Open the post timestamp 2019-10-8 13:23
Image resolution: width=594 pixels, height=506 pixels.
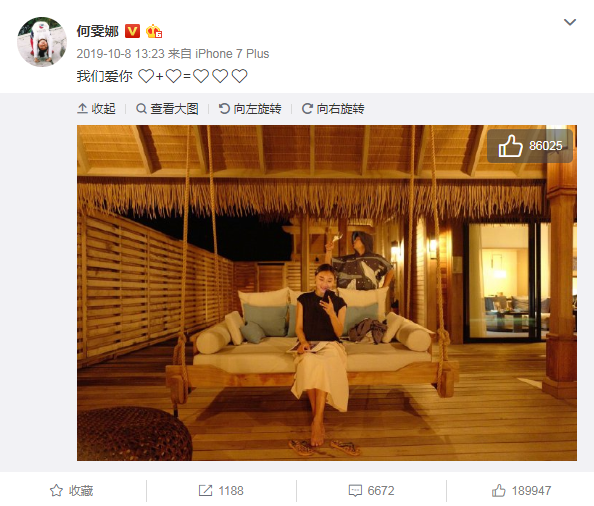pos(120,54)
